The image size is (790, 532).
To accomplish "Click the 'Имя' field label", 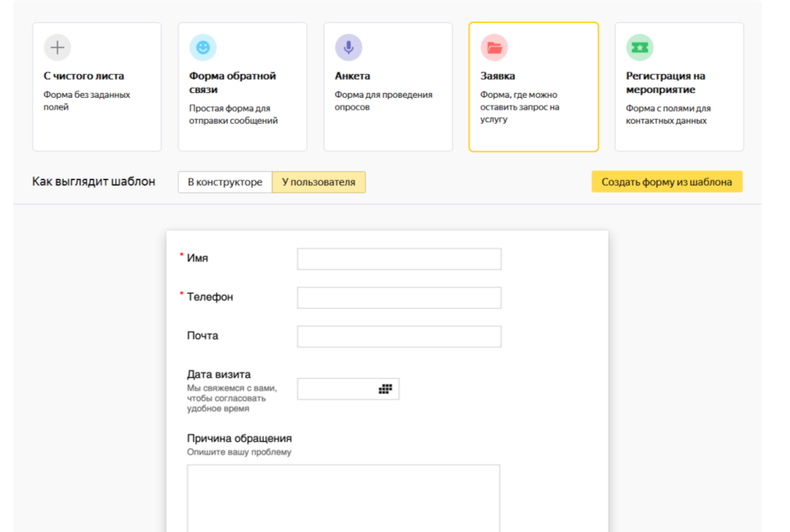I will pos(197,258).
